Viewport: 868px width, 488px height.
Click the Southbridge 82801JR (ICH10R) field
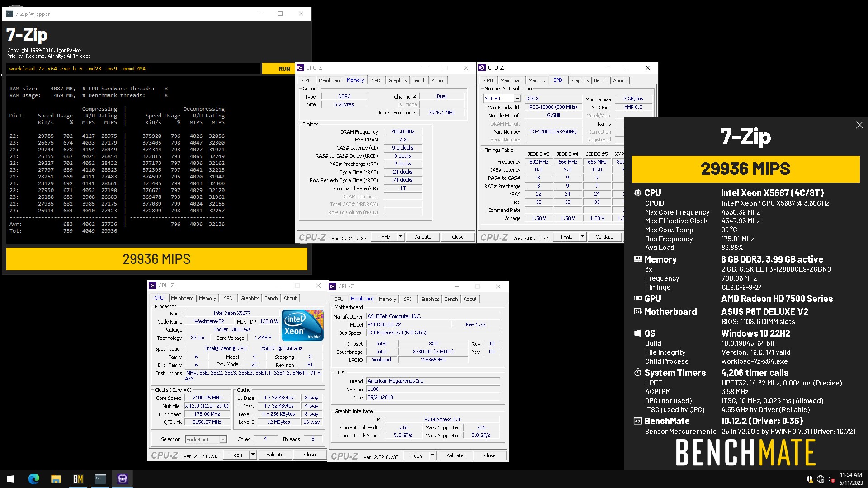(433, 352)
